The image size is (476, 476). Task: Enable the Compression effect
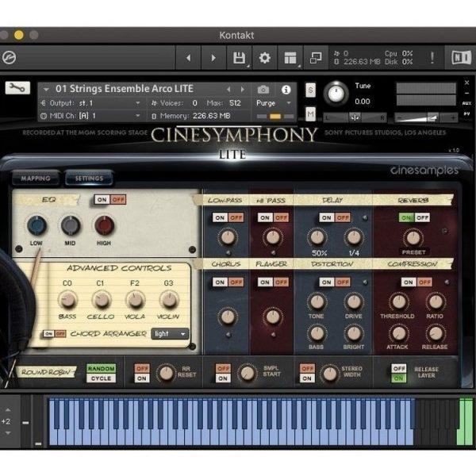pyautogui.click(x=409, y=282)
